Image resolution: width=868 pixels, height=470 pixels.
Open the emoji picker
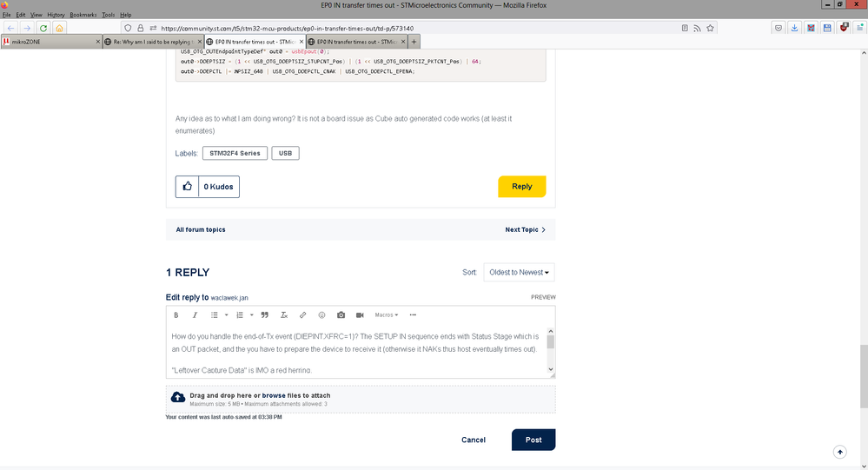point(321,315)
